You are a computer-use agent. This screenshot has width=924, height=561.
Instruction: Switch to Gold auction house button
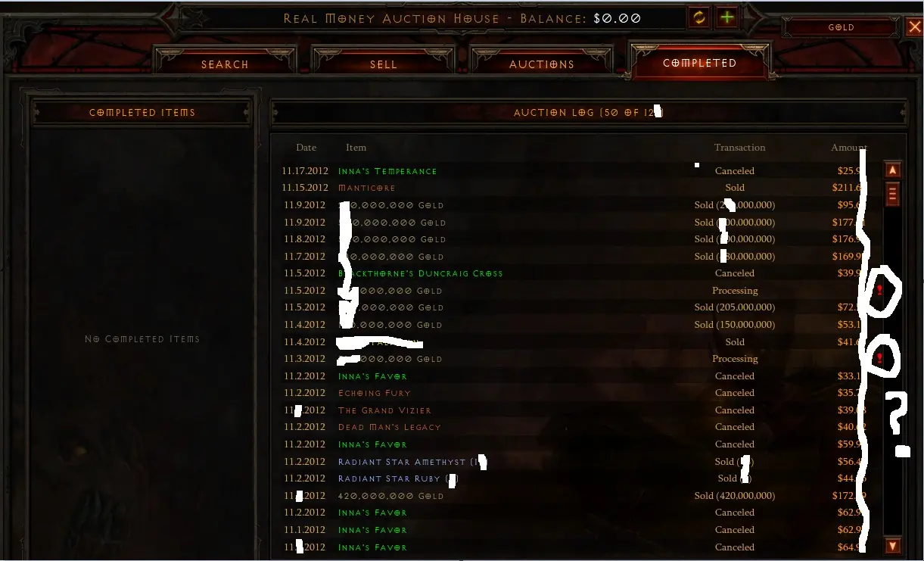coord(842,27)
